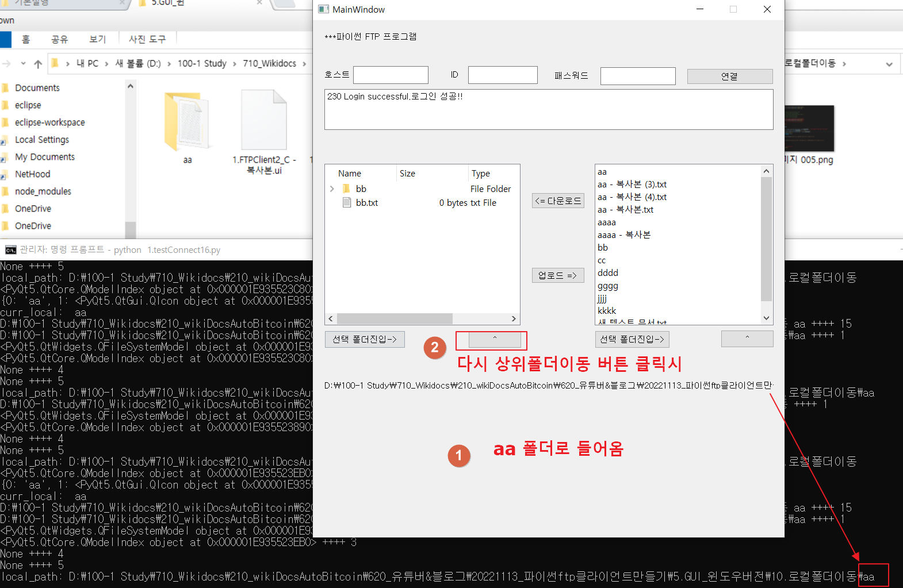Click remote list scrollbar down arrow
903x588 pixels.
tap(766, 318)
